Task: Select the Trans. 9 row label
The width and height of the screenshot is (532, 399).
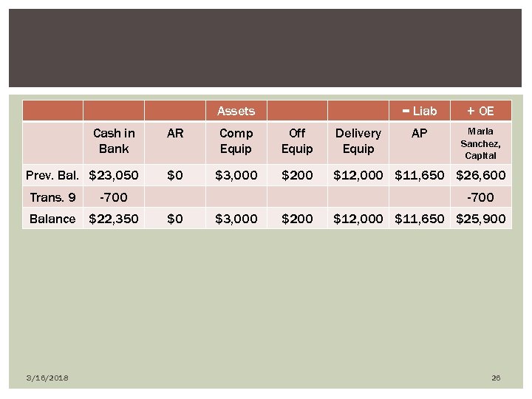Action: pos(52,197)
